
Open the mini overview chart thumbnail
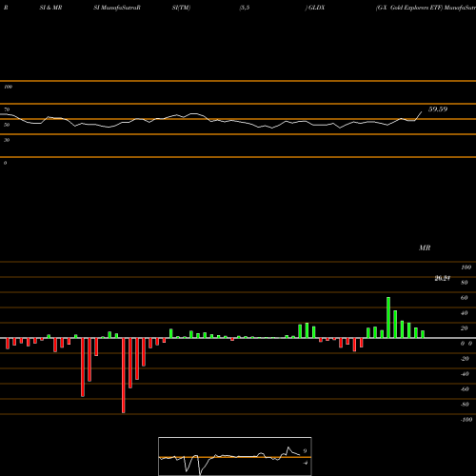coord(235,456)
